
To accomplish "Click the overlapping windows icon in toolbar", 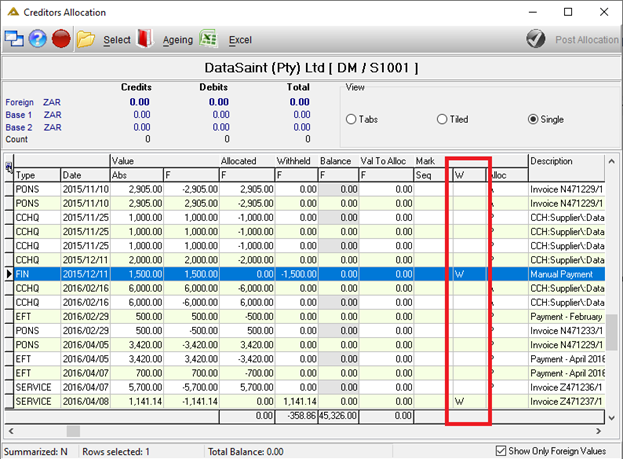I will coord(14,39).
